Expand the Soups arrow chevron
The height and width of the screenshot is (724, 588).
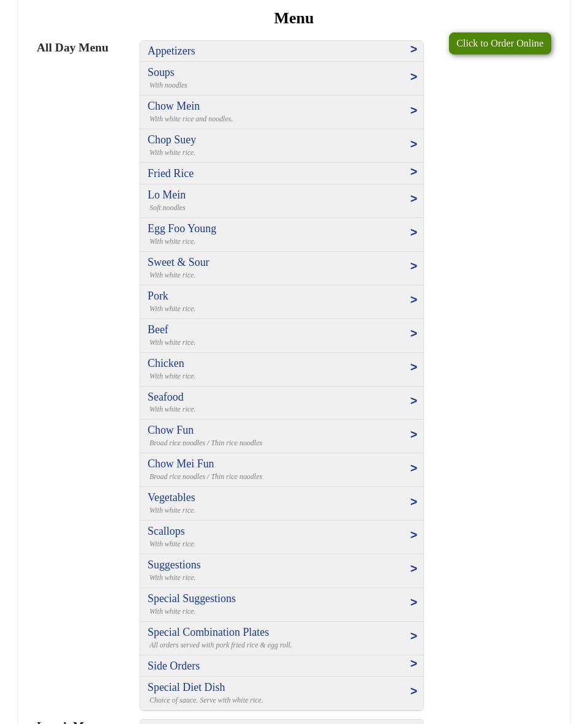click(x=413, y=77)
